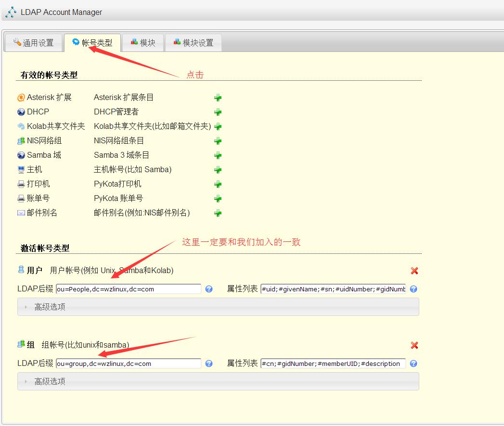Click the 邮件别名 envelope icon
This screenshot has height=426, width=504.
[21, 213]
